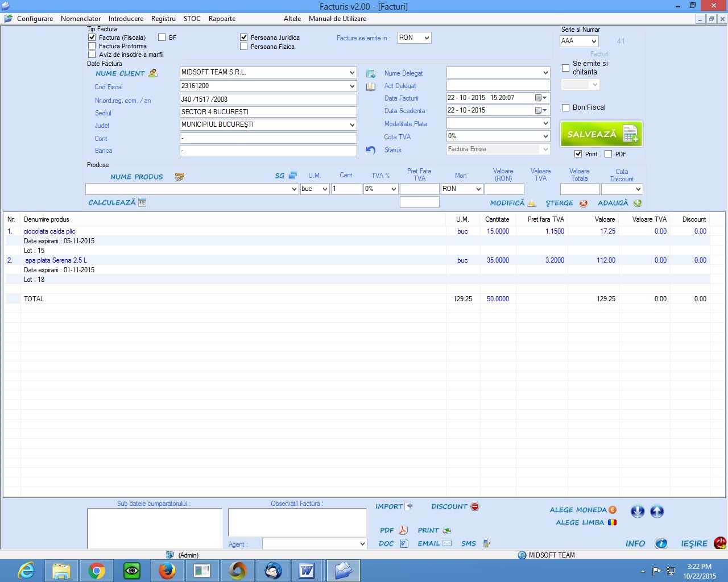The width and height of the screenshot is (728, 582).
Task: Click the DISCOUNT red minus icon
Action: coord(475,506)
